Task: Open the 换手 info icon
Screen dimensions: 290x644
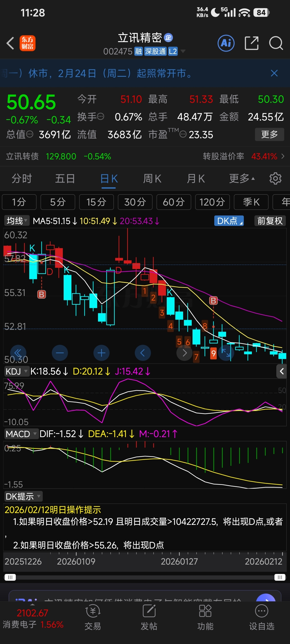Action: coord(101,116)
